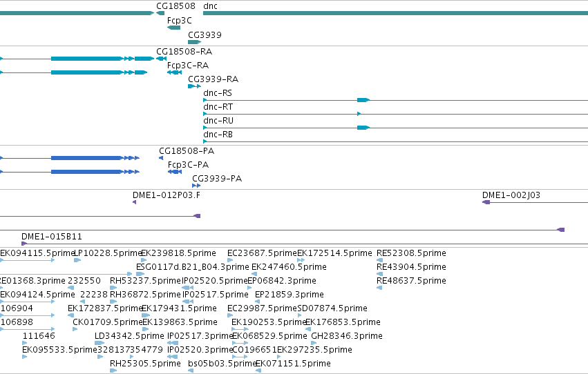Screen dimensions: 588x374
Task: Select EST CK01709.5prime
Action: coord(108,322)
